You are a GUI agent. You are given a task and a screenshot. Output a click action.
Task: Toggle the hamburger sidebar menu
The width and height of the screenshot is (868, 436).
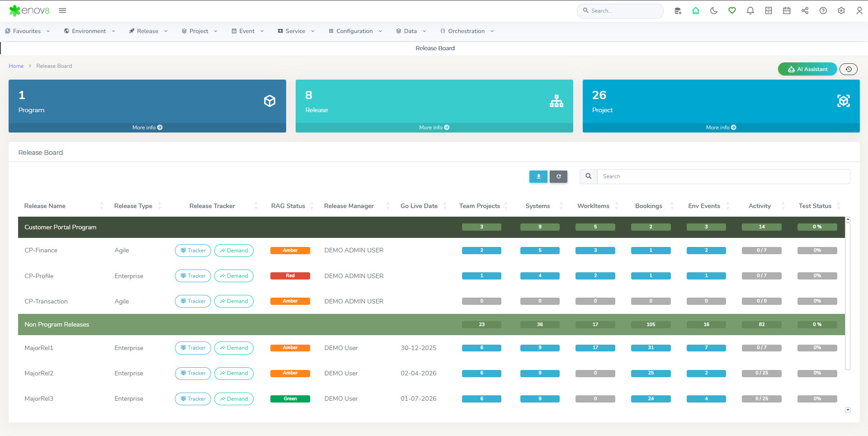[x=62, y=10]
